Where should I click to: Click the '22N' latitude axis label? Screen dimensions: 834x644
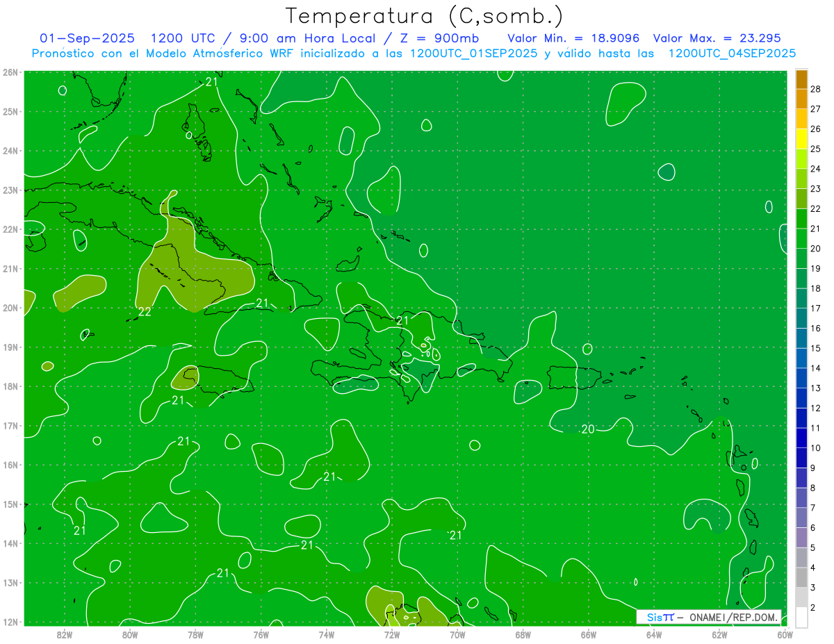pos(10,229)
